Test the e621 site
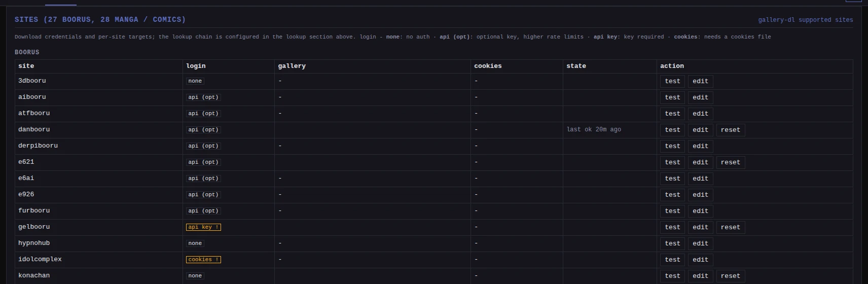This screenshot has height=284, width=868. pyautogui.click(x=672, y=162)
